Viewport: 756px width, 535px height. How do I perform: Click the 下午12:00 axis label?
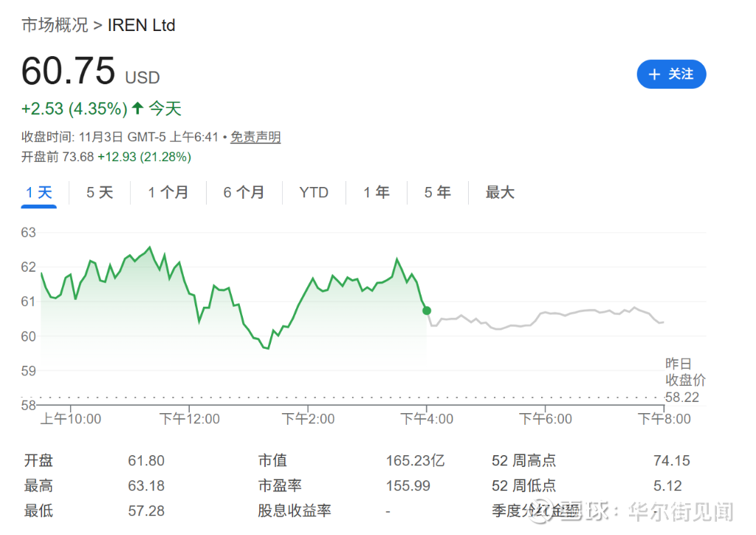point(190,419)
